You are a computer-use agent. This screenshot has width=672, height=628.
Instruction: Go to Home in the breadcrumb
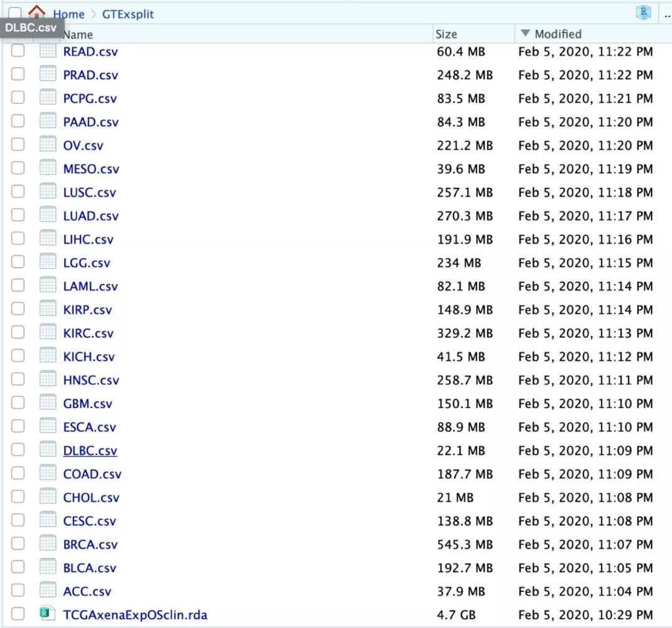68,14
